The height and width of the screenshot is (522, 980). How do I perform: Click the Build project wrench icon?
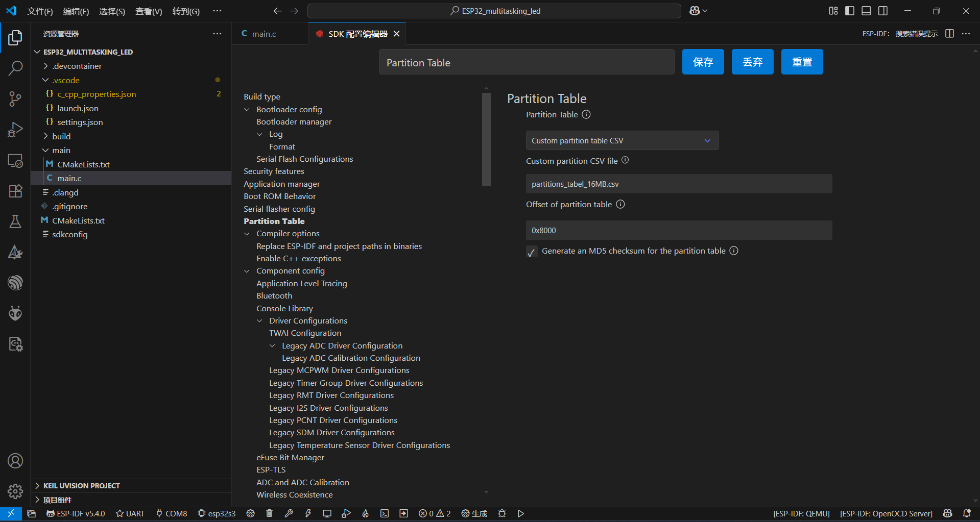[289, 513]
